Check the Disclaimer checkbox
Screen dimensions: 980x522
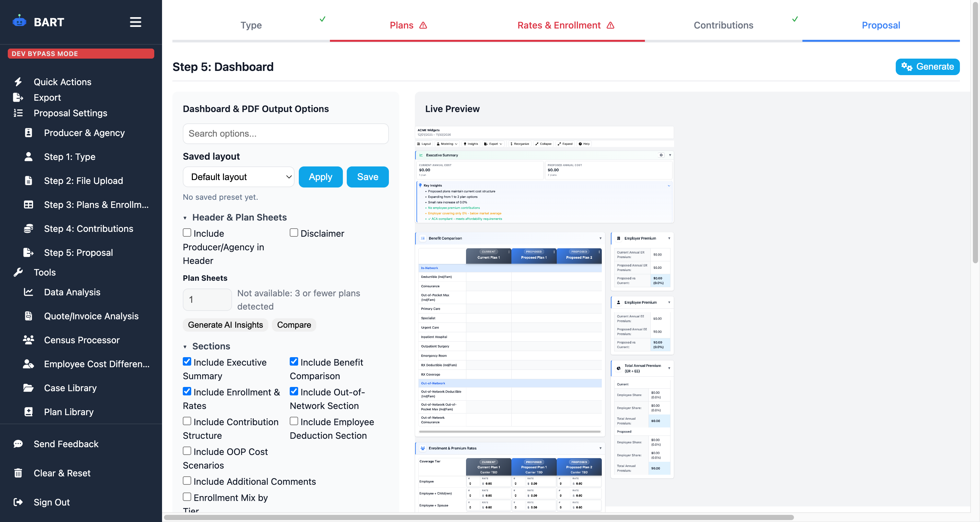tap(293, 233)
